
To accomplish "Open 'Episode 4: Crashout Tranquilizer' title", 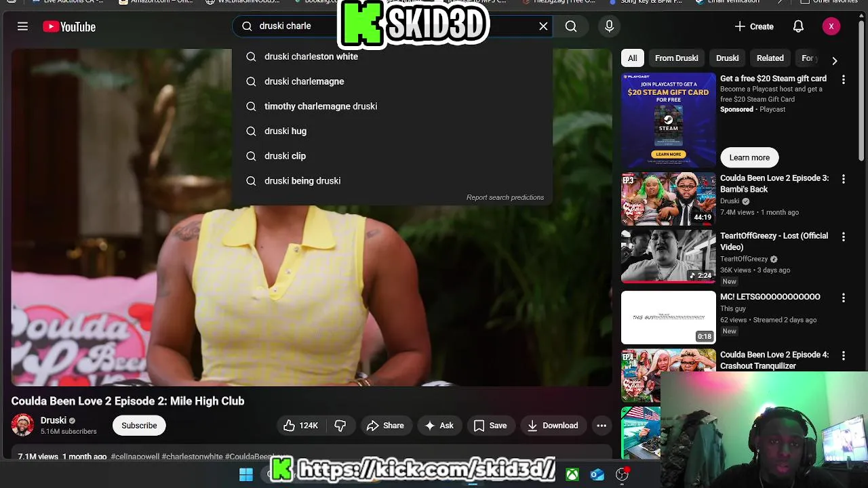I will pyautogui.click(x=774, y=360).
